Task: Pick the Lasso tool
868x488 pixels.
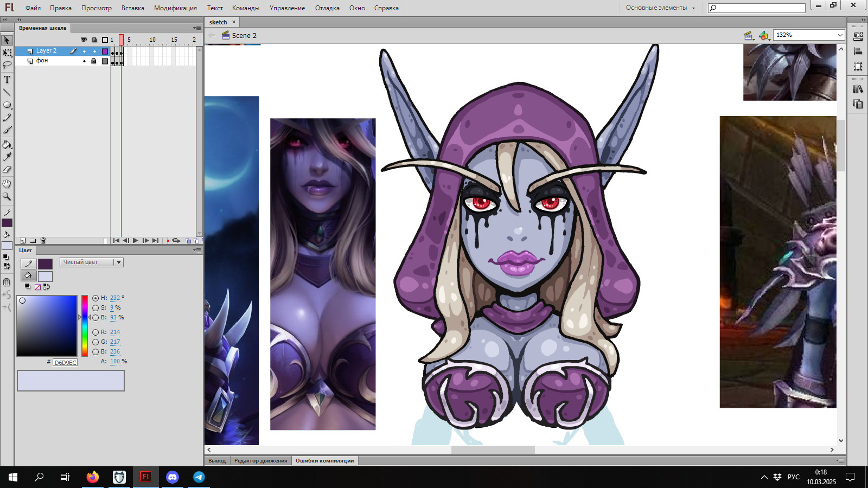Action: click(x=7, y=65)
